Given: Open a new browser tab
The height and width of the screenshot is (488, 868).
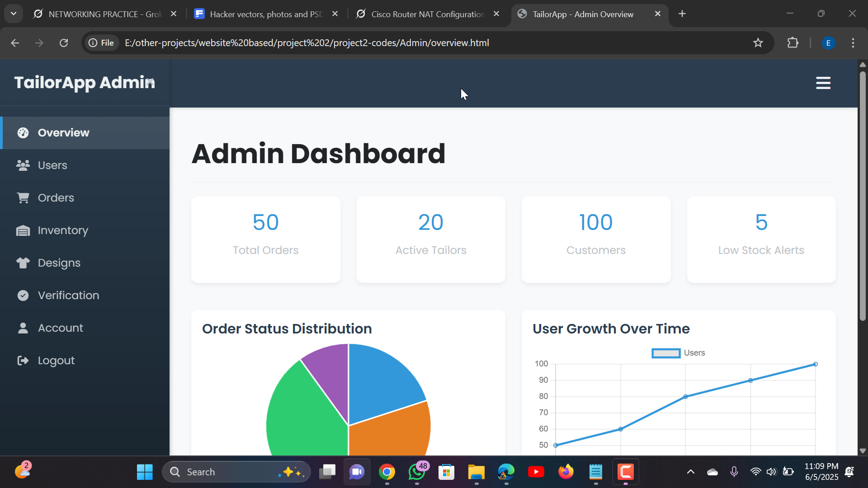Looking at the screenshot, I should point(682,14).
